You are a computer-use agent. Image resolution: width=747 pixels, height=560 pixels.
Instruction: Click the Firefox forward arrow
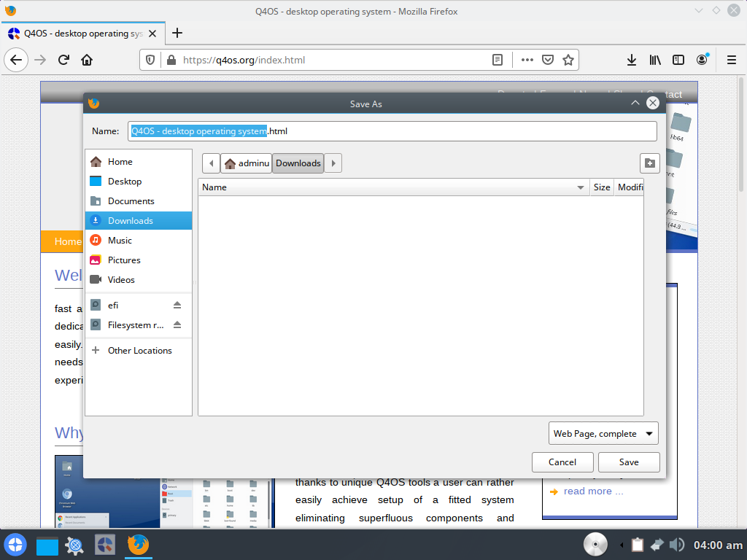(40, 60)
